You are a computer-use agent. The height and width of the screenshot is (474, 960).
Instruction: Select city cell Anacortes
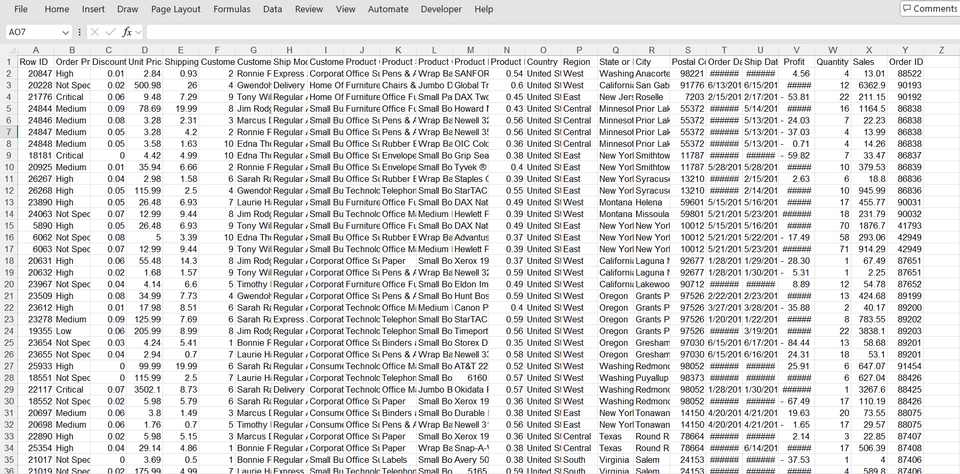pyautogui.click(x=651, y=73)
